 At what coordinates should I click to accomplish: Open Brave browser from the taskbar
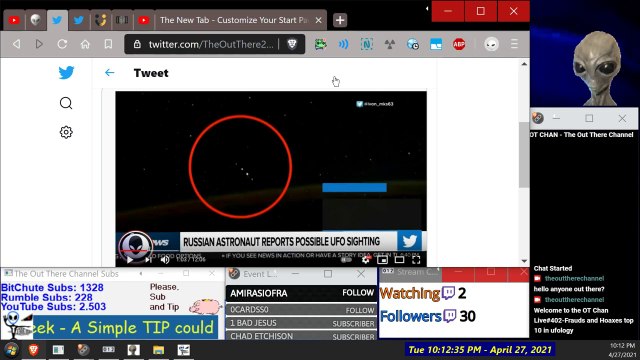(x=33, y=350)
